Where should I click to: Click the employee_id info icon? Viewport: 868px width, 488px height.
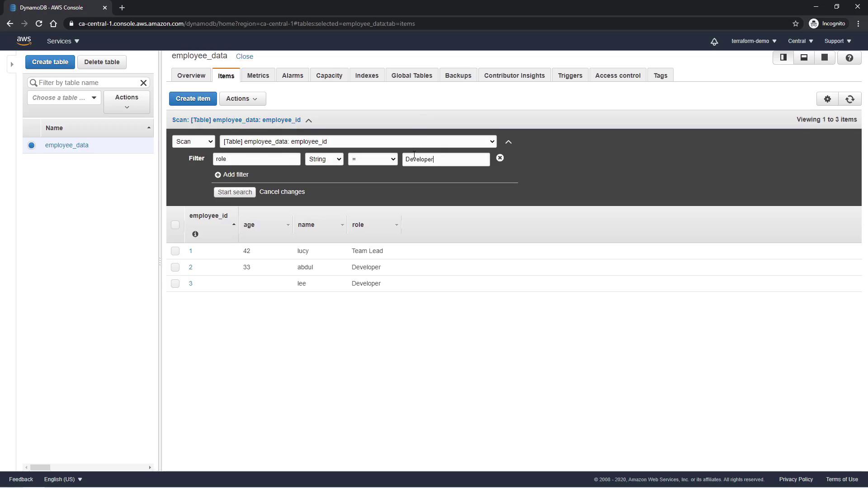[195, 234]
